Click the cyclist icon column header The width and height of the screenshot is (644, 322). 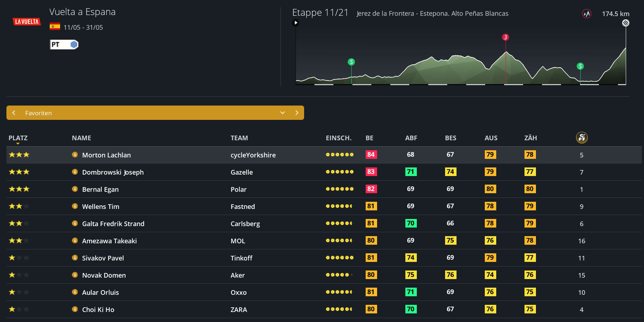(x=582, y=138)
